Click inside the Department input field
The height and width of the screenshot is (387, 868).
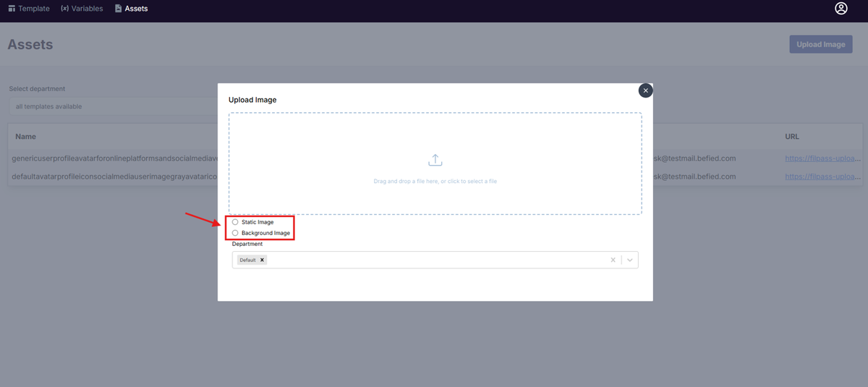coord(435,260)
